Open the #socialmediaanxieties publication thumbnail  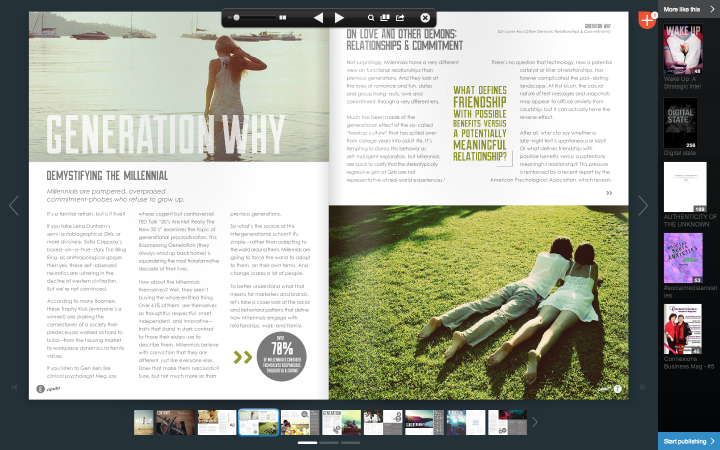click(683, 258)
